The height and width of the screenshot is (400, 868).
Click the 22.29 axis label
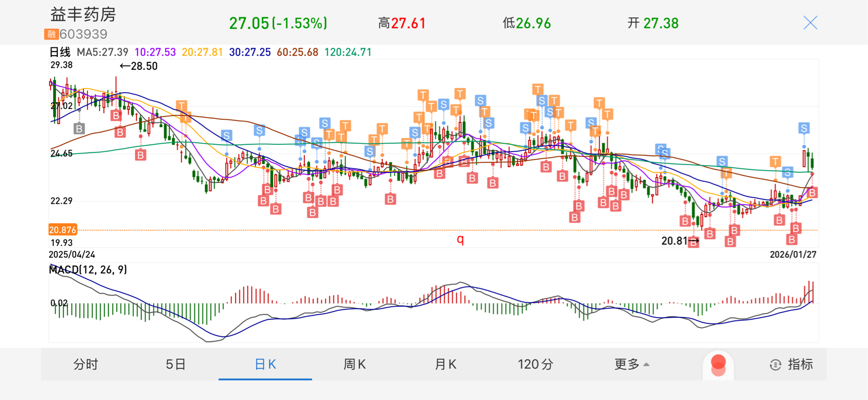[62, 201]
